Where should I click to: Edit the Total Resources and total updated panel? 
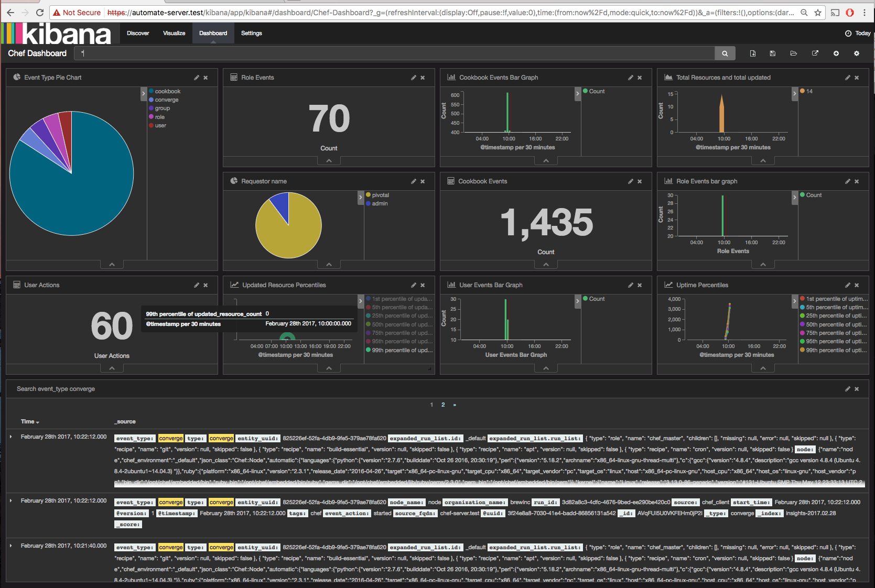tap(848, 78)
